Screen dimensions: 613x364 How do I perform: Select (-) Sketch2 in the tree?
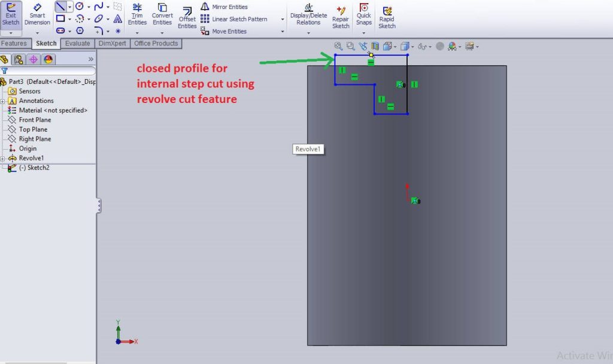pos(34,168)
